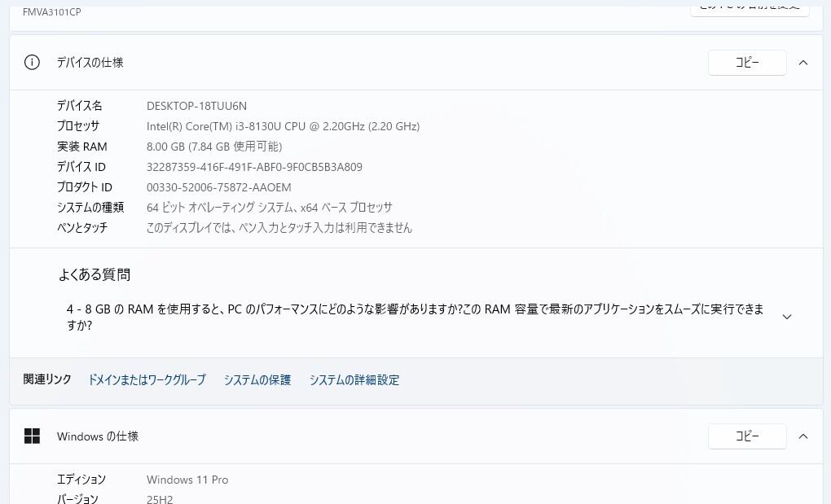Select product ID 00330-52006-75872-AAOEM
The height and width of the screenshot is (504, 831).
pyautogui.click(x=219, y=187)
